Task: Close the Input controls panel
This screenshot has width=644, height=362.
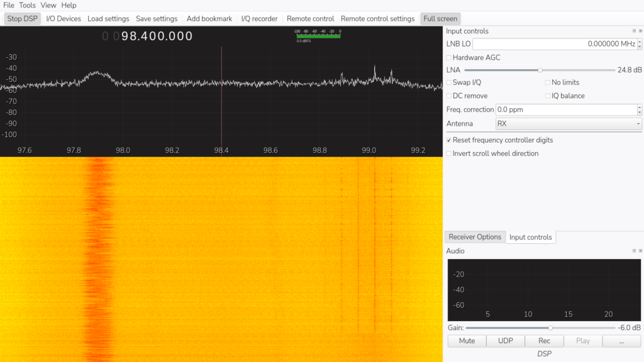Action: [640, 31]
